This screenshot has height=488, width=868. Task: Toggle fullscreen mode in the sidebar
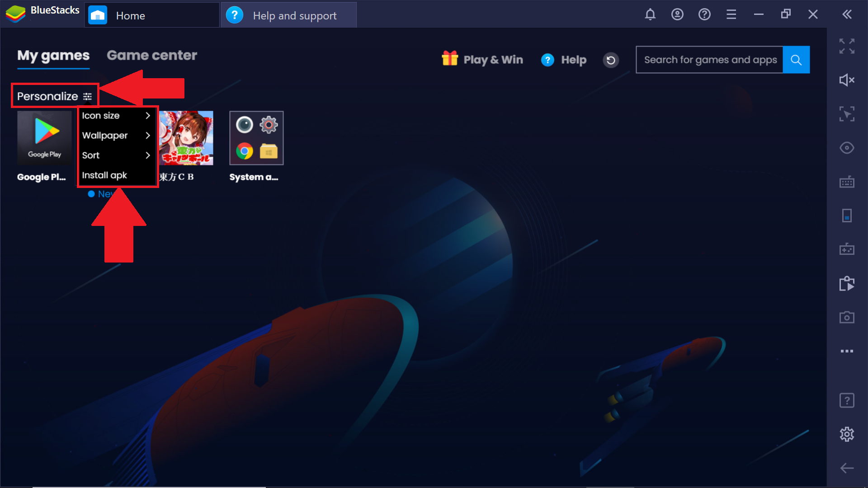[847, 46]
